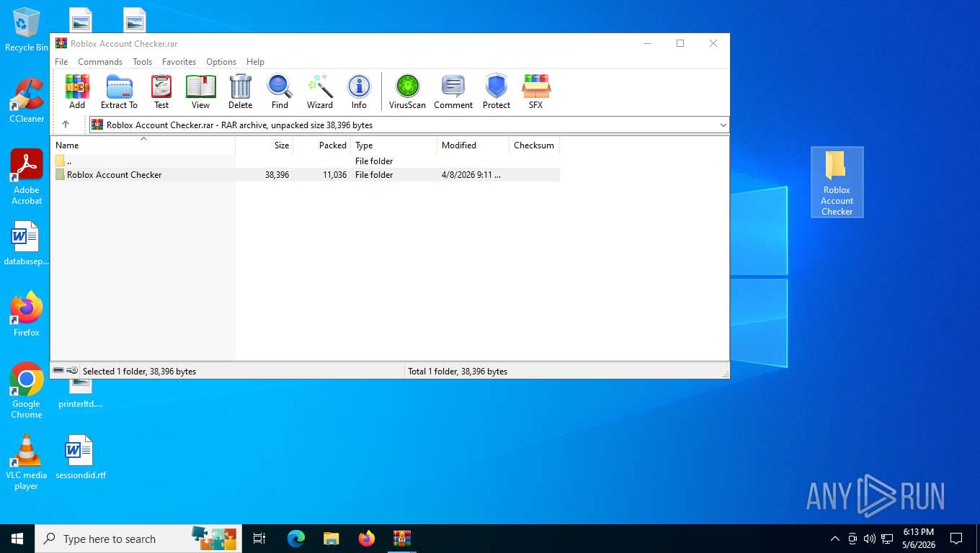Screen dimensions: 980x553
Task: Click the Delete trash icon
Action: (240, 91)
